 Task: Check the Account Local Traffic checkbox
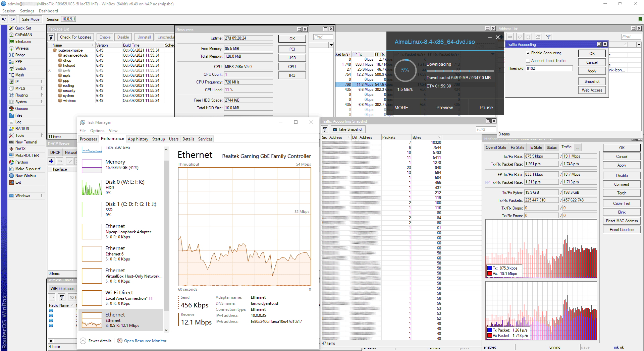click(528, 60)
